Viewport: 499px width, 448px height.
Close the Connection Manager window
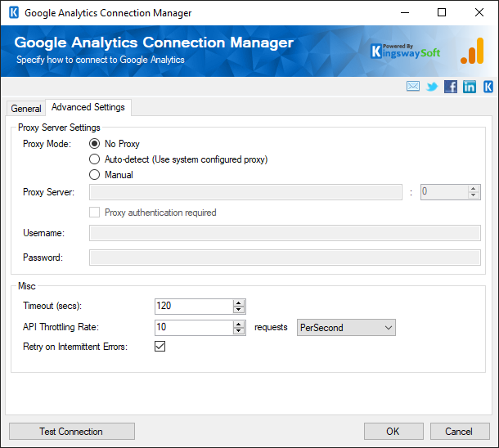tap(479, 13)
